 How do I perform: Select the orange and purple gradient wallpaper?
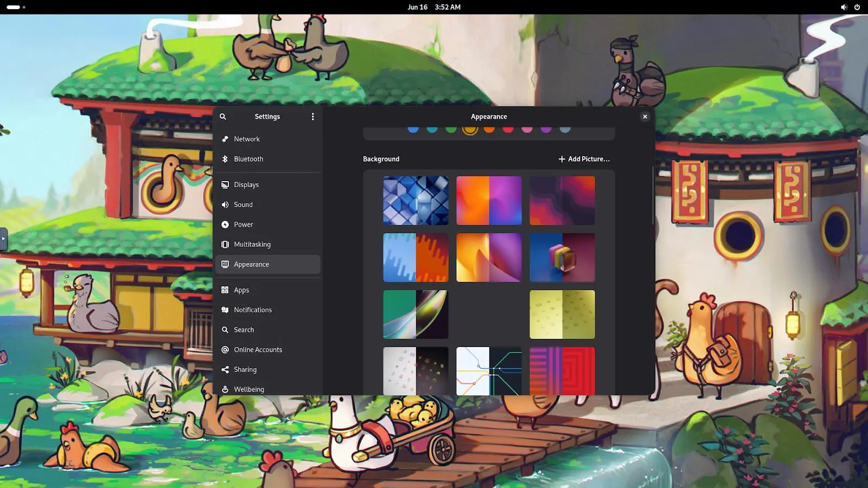point(489,201)
